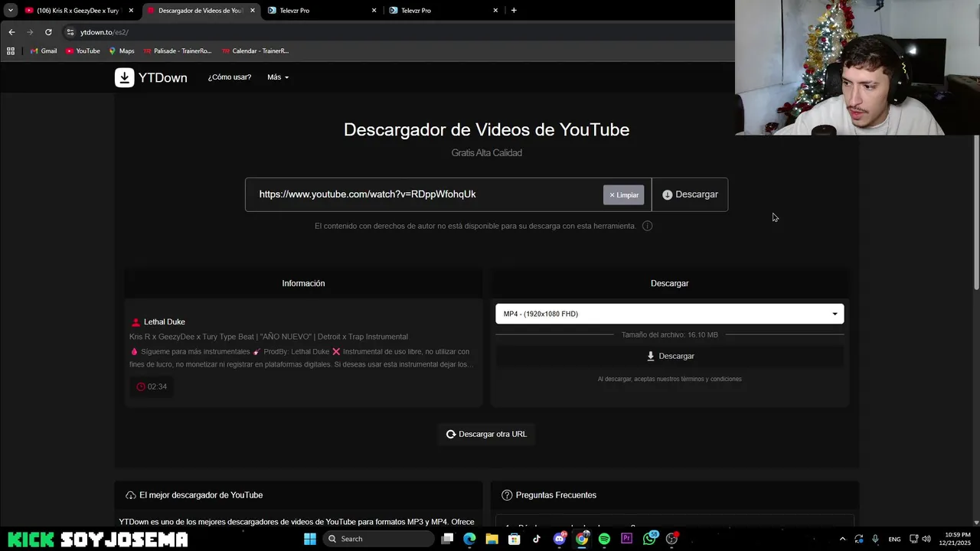Click the video title Kris R x GeezyDee text
Viewport: 980px width, 551px height.
coord(269,337)
